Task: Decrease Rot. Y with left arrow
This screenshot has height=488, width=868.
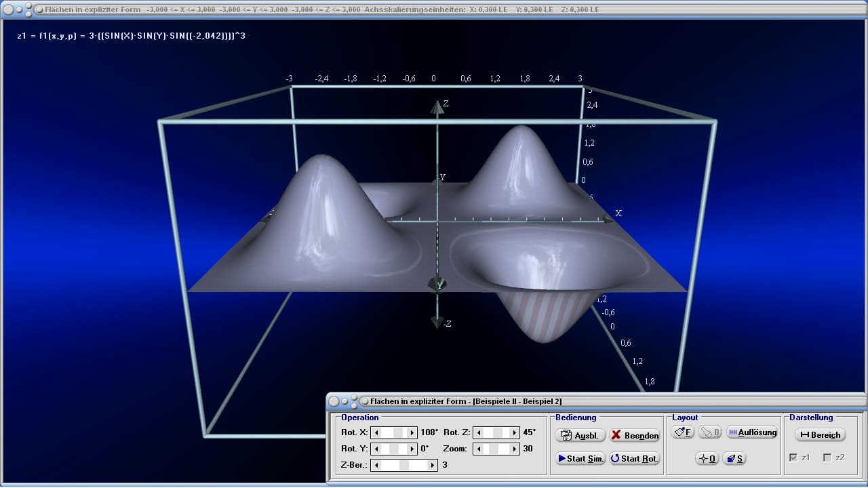Action: 376,449
